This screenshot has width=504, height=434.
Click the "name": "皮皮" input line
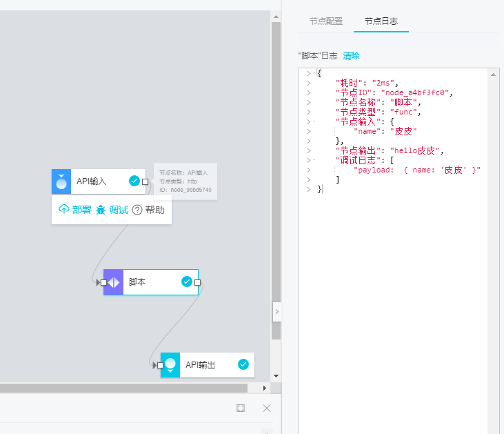pos(385,131)
